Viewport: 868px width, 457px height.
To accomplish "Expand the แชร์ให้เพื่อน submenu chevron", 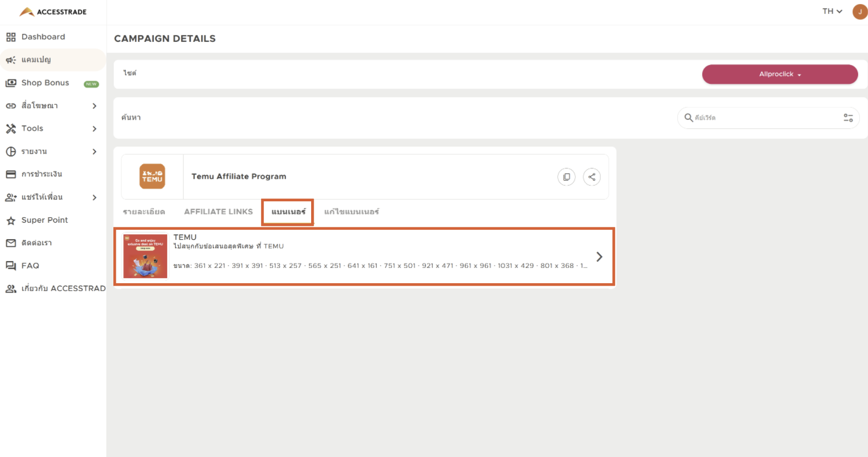I will tap(94, 197).
